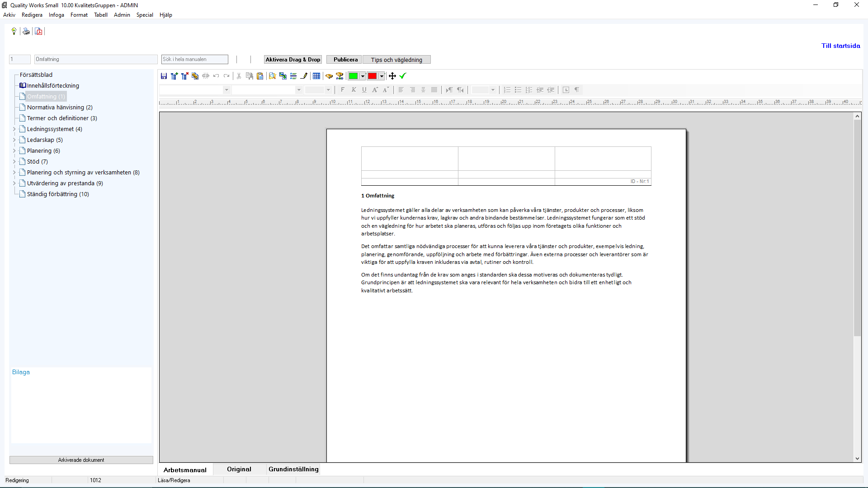The height and width of the screenshot is (488, 868).
Task: Click the four-arrow move icon
Action: [x=392, y=76]
